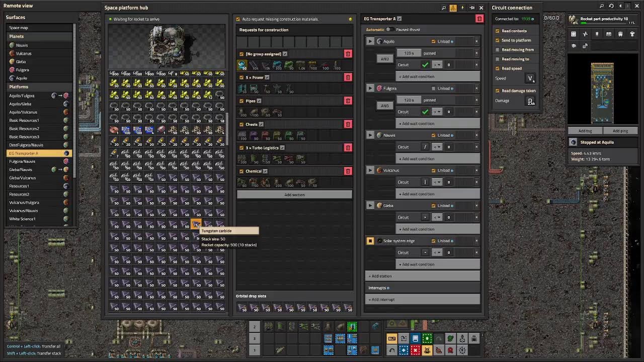The image size is (644, 362).
Task: Click the Add tag button
Action: tap(585, 131)
